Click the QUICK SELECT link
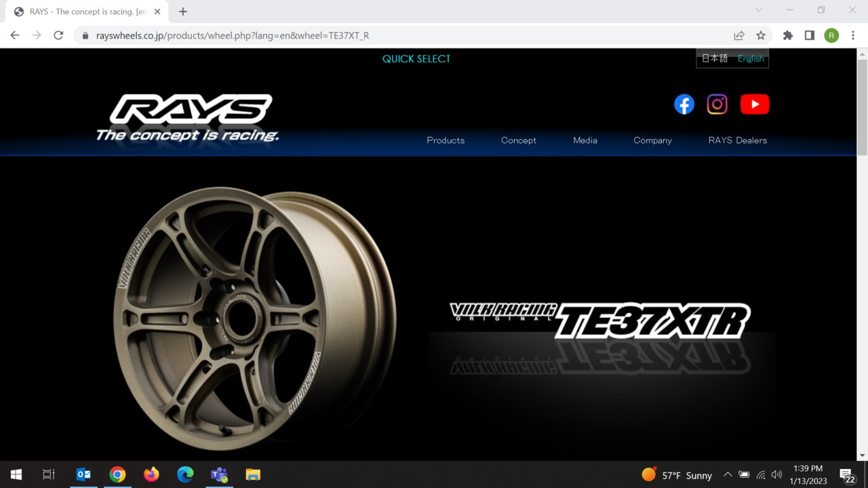 (416, 59)
